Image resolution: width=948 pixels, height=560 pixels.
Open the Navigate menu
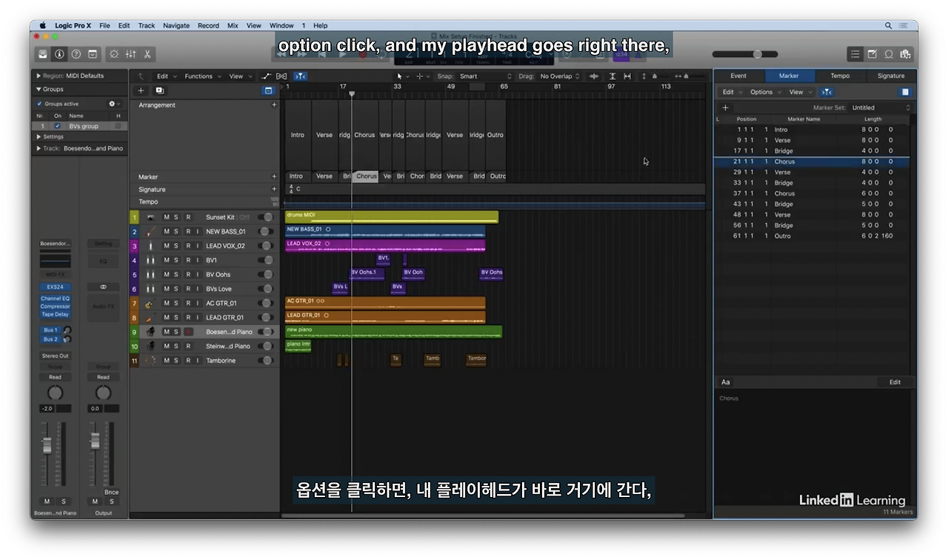pos(176,25)
